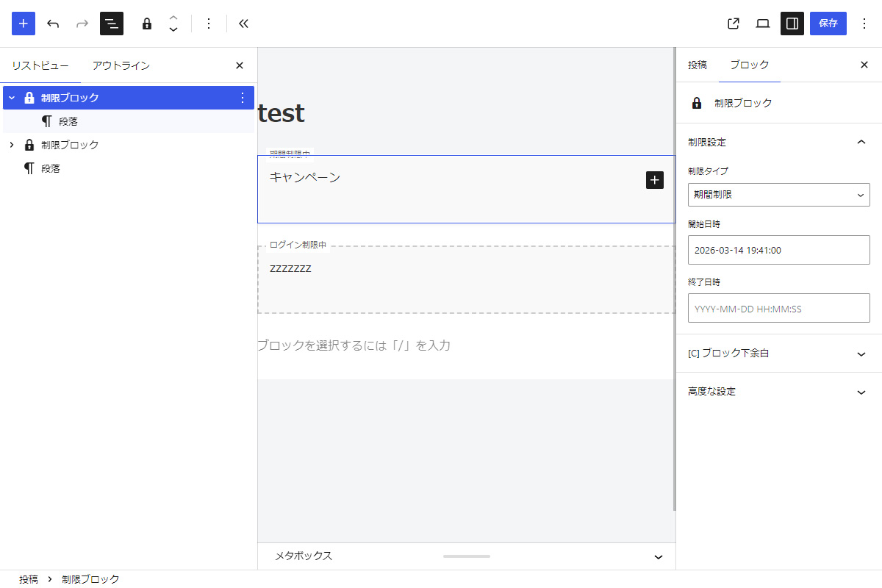Click 投稿 in the bottom breadcrumb

(x=29, y=579)
